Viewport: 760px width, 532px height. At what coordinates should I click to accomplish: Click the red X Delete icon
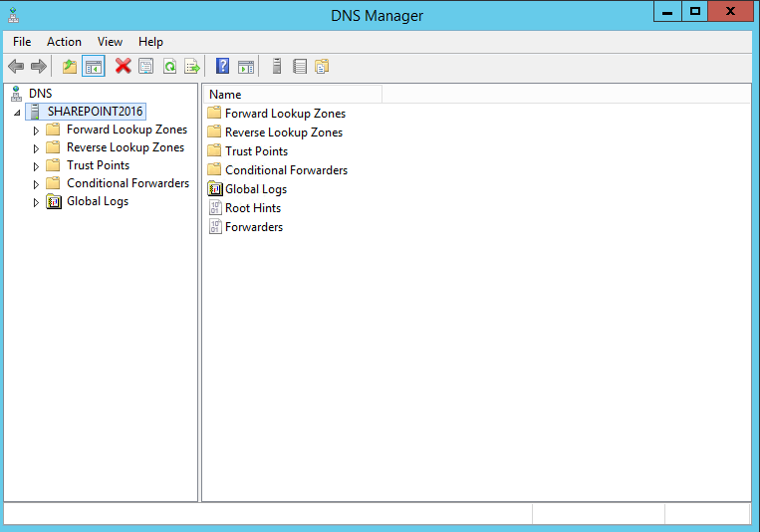(124, 66)
